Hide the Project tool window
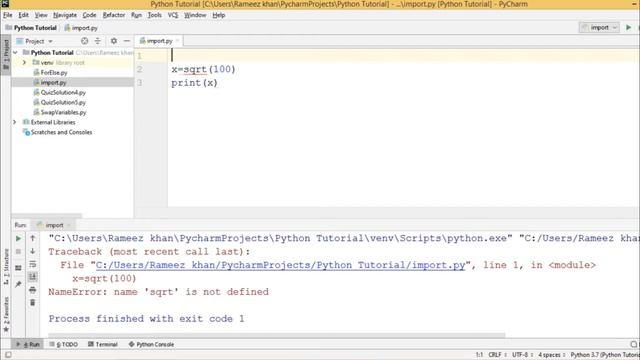Image resolution: width=640 pixels, height=360 pixels. tap(127, 41)
